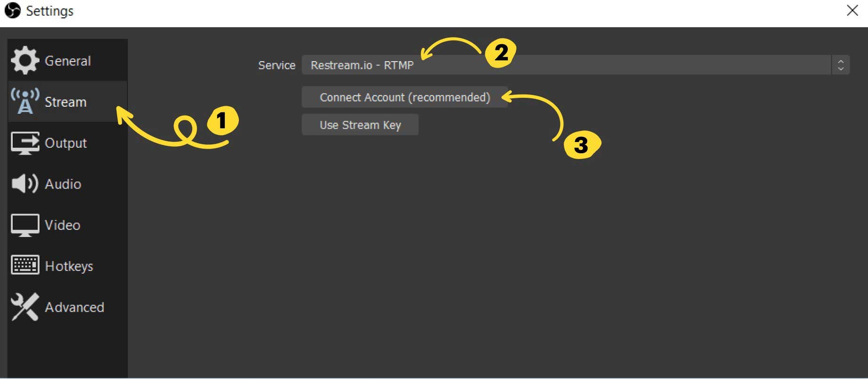
Task: Click the Service dropdown arrow stepper
Action: coord(841,65)
